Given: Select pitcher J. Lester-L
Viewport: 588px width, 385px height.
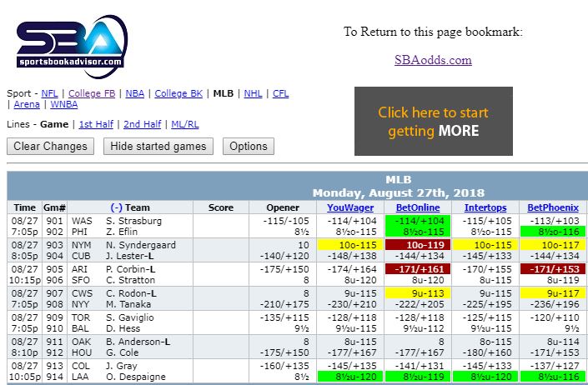Looking at the screenshot, I should point(130,256).
